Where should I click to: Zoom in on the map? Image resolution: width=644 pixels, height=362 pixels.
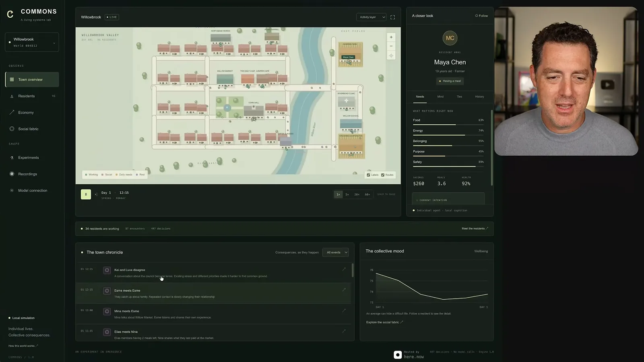391,37
